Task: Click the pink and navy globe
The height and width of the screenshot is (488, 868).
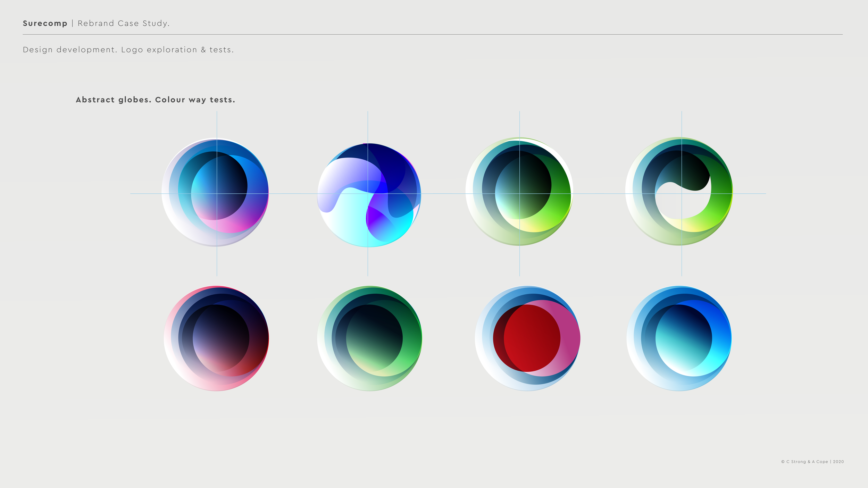Action: 216,338
